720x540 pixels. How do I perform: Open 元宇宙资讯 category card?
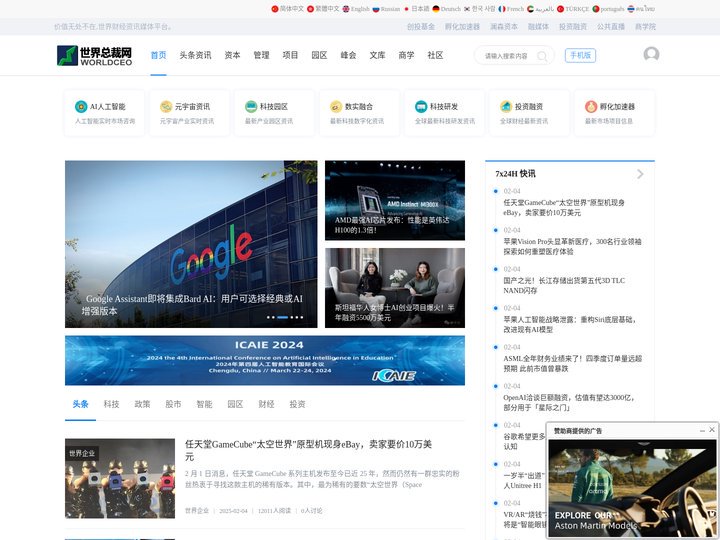[x=189, y=113]
